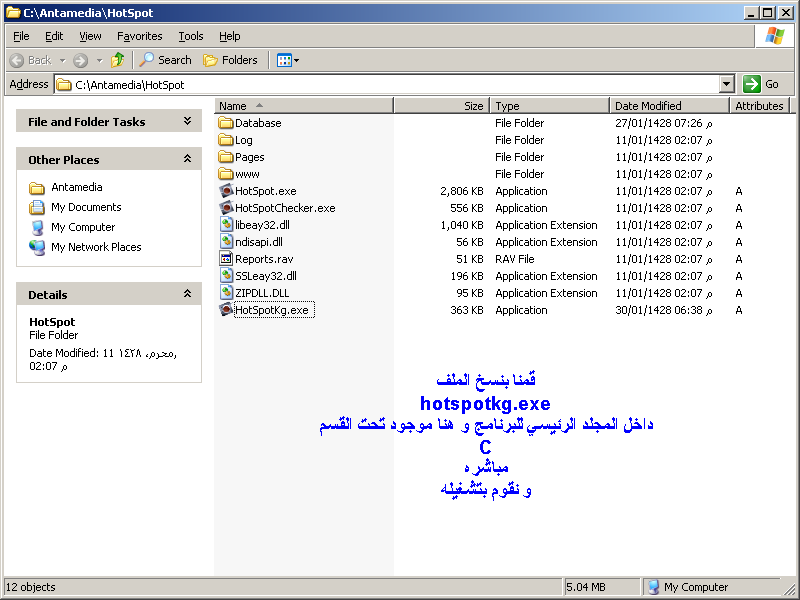Screen dimensions: 800x600
Task: Open the Favorites menu
Action: (x=139, y=36)
